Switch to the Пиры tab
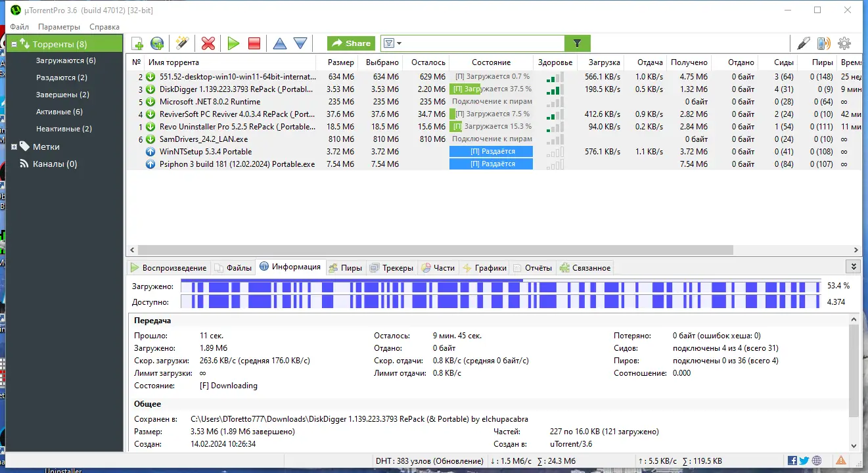Viewport: 868px width, 473px height. (x=346, y=267)
